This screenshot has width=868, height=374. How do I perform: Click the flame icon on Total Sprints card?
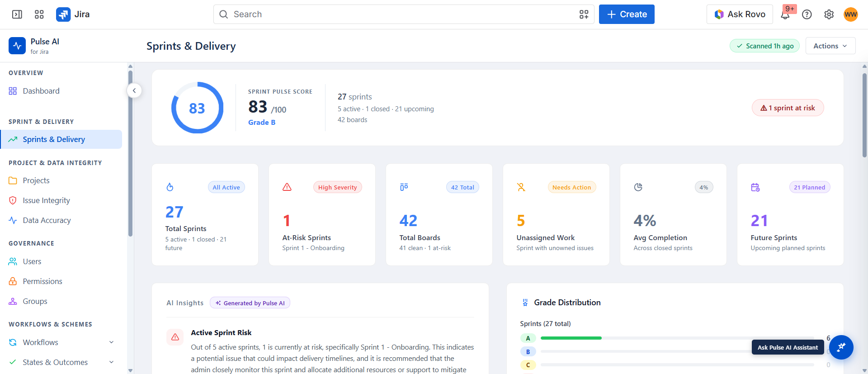coord(170,187)
